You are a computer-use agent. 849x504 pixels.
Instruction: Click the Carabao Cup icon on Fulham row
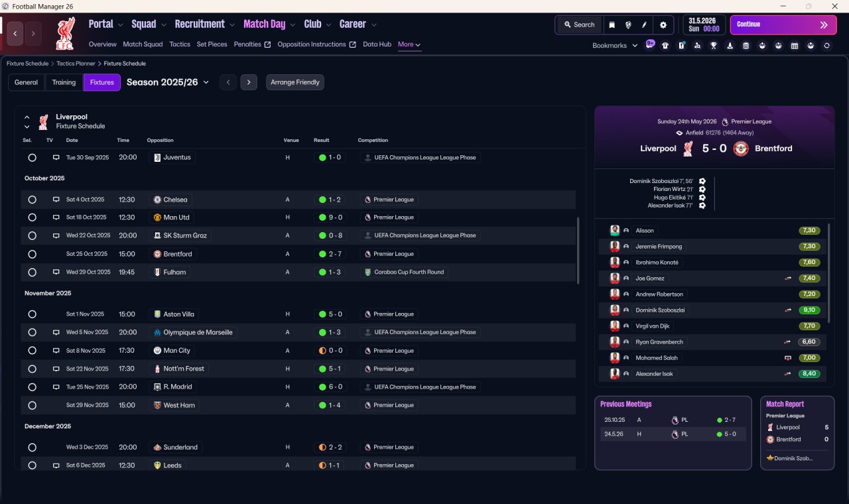coord(368,272)
